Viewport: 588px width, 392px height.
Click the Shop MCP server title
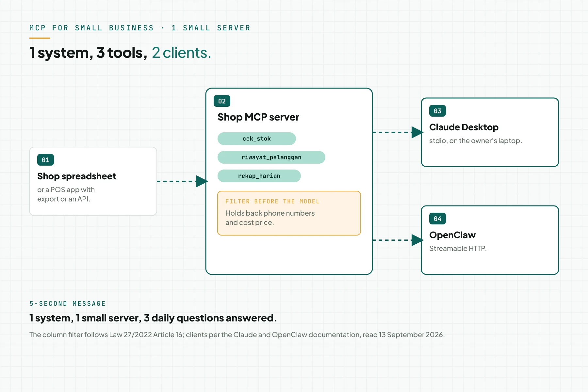click(258, 117)
